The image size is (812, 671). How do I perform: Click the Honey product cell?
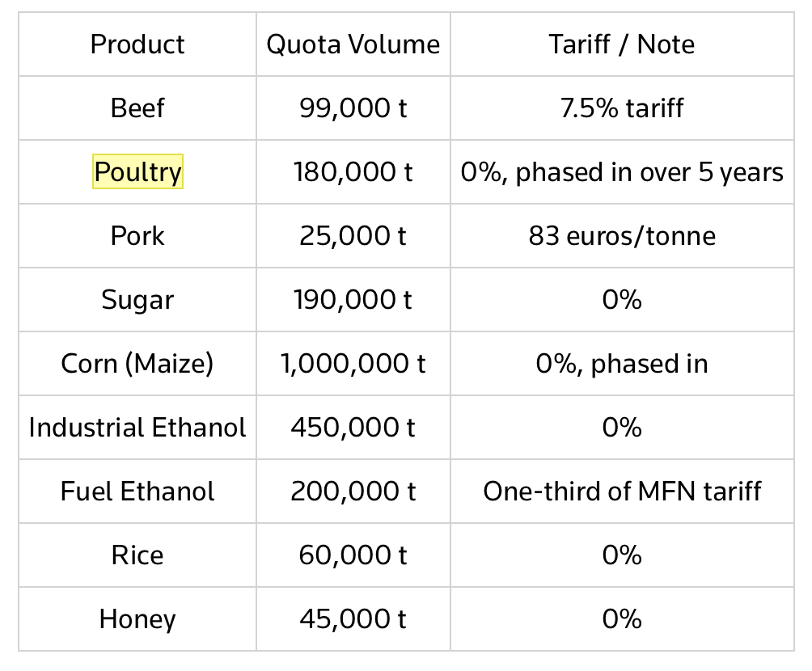pyautogui.click(x=137, y=620)
